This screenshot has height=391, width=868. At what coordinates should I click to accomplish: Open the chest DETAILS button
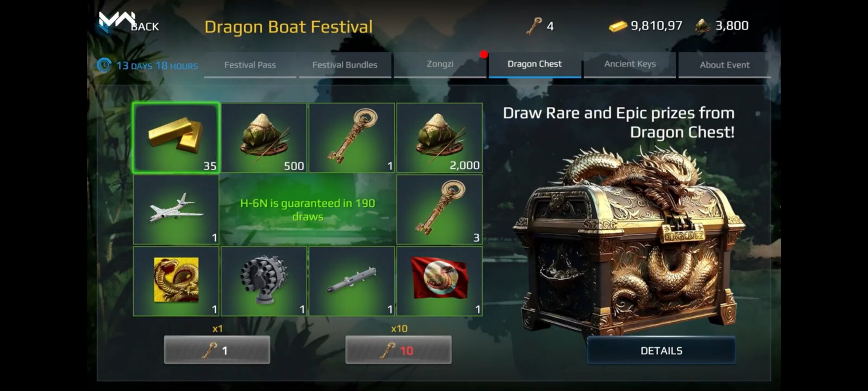(661, 350)
